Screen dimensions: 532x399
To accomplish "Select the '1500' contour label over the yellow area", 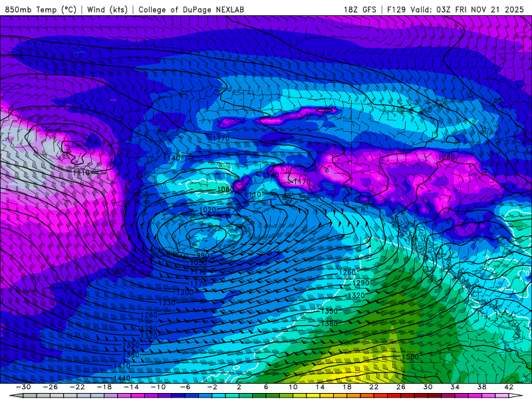I will tap(410, 356).
